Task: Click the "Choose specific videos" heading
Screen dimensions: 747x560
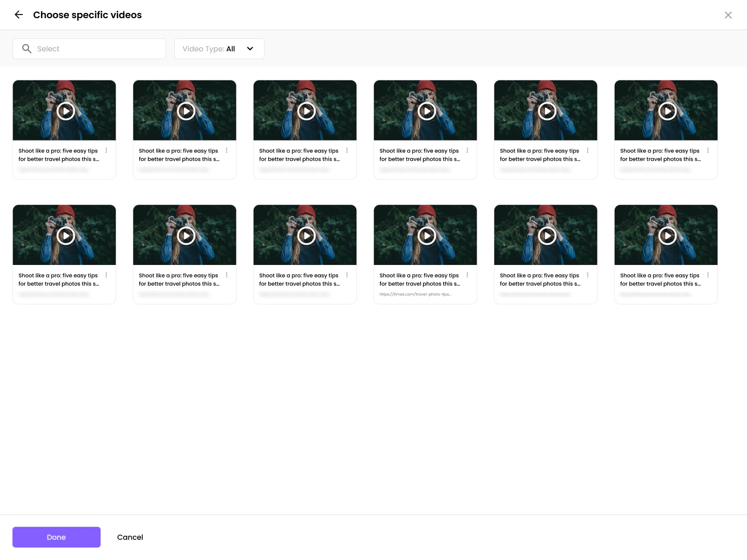Action: coord(88,15)
